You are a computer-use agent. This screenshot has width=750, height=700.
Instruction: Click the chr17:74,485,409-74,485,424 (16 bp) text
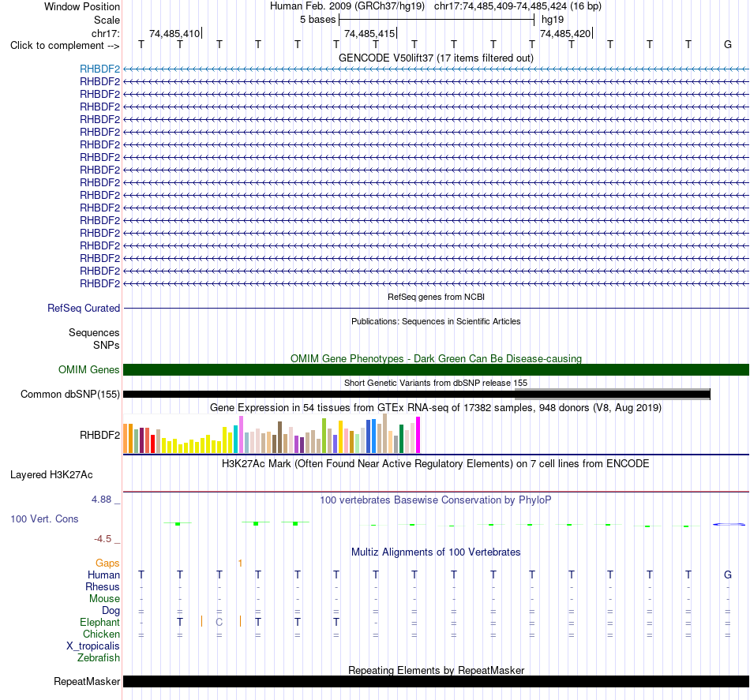(x=518, y=6)
